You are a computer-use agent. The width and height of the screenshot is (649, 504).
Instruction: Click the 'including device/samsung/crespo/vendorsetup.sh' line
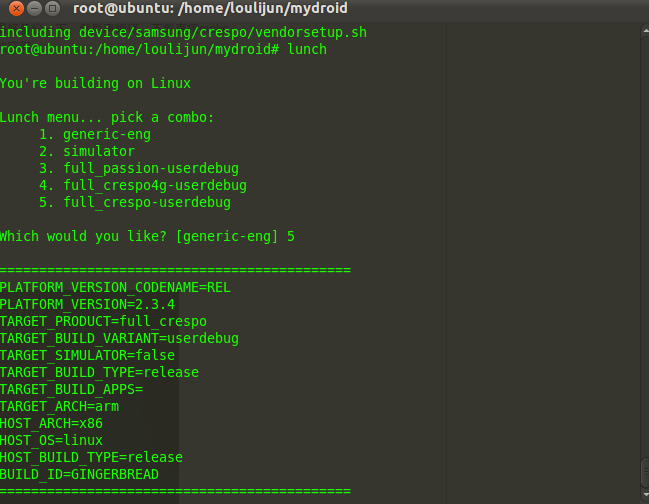point(183,33)
